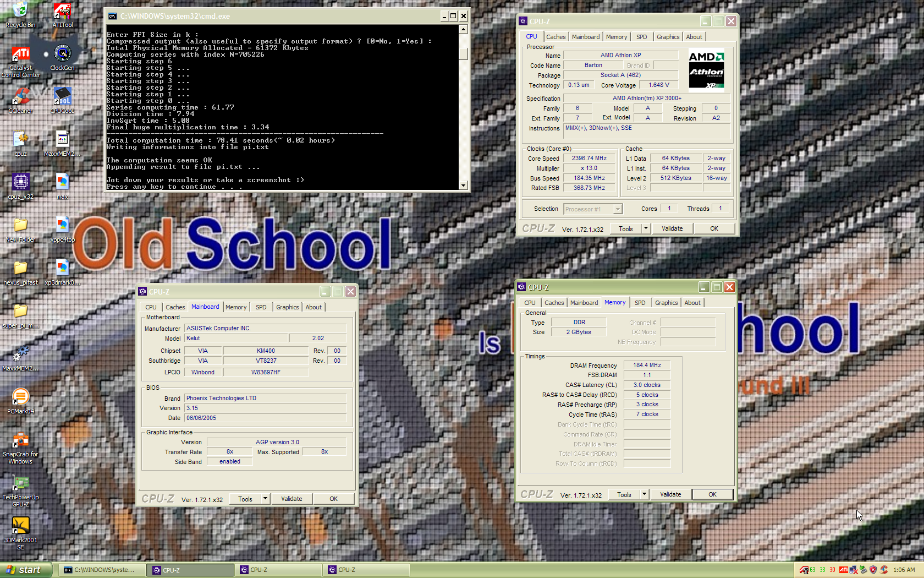The height and width of the screenshot is (578, 924).
Task: Open About tab in top CPU-Z window
Action: (x=694, y=37)
